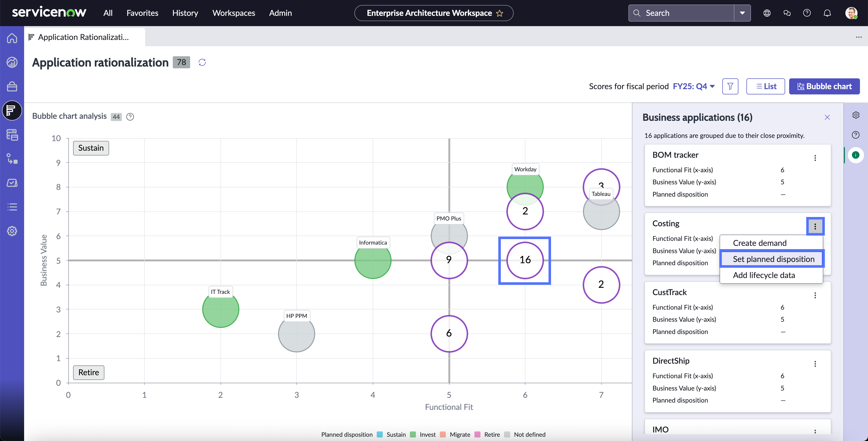
Task: Open Costing more options kebab
Action: tap(815, 226)
